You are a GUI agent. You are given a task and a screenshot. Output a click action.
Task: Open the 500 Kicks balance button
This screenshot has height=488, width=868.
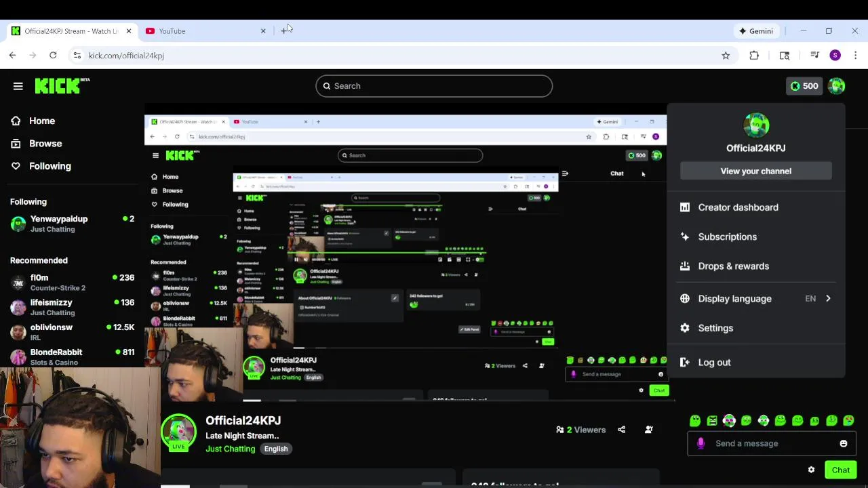pos(804,86)
